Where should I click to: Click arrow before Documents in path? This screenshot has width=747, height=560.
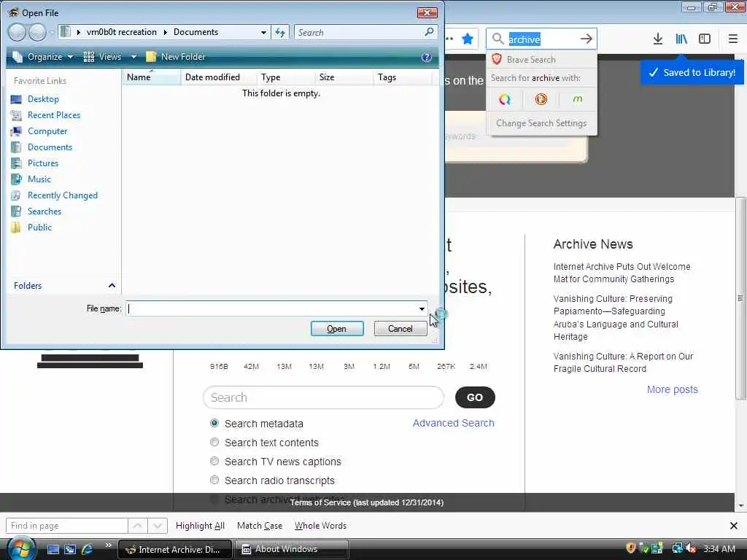[x=166, y=32]
